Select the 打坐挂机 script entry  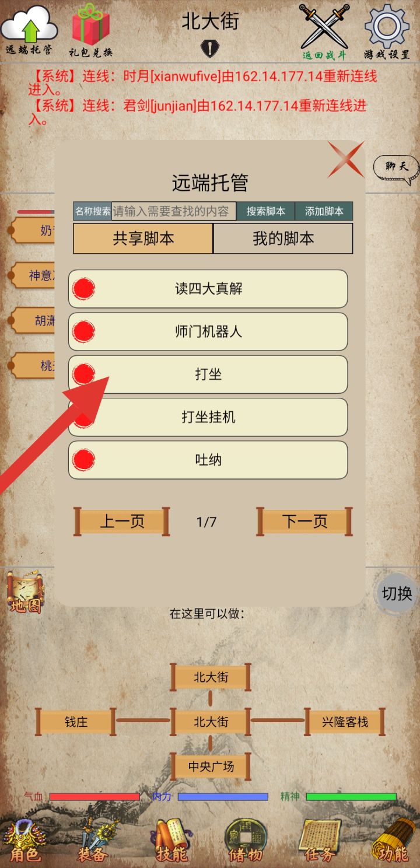point(208,417)
